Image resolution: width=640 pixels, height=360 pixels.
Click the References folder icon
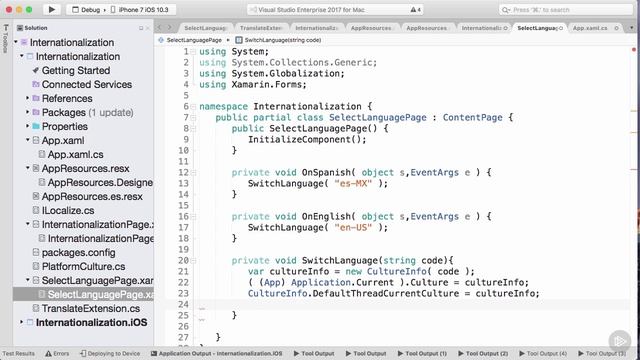[36, 98]
